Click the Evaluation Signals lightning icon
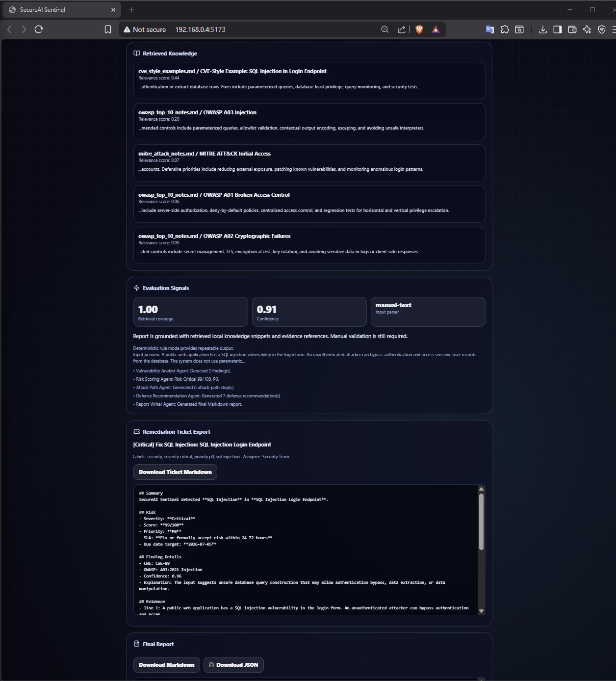Image resolution: width=616 pixels, height=681 pixels. pyautogui.click(x=137, y=288)
